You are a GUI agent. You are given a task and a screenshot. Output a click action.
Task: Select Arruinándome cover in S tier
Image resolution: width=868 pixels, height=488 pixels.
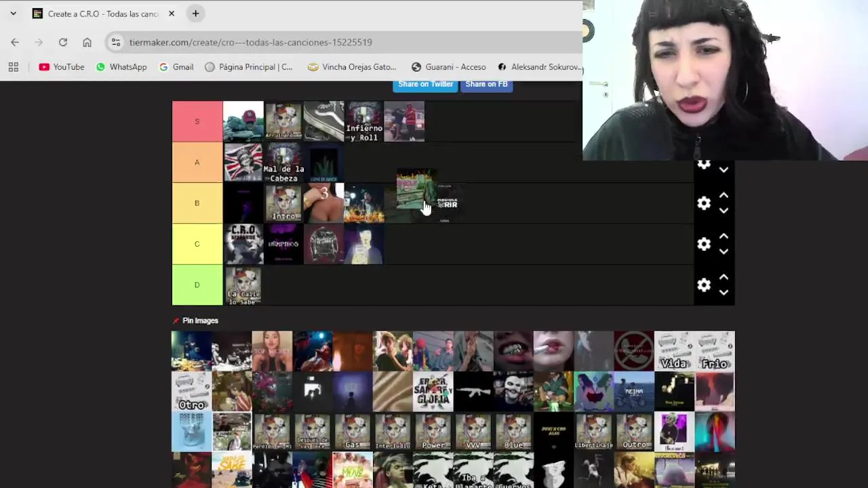click(283, 121)
